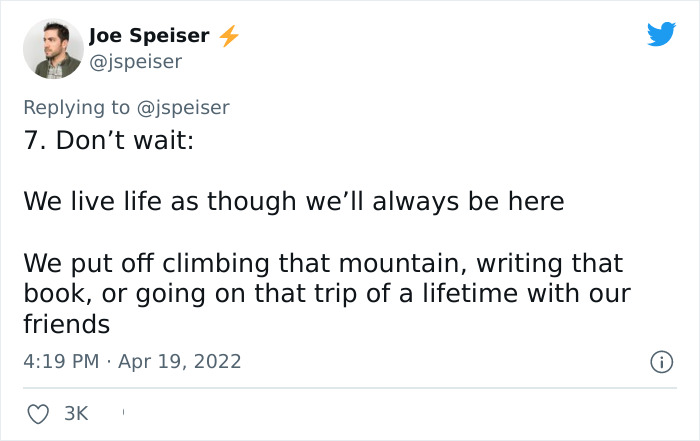The height and width of the screenshot is (441, 700).
Task: Click the Joe Speiser display name
Action: click(x=149, y=36)
